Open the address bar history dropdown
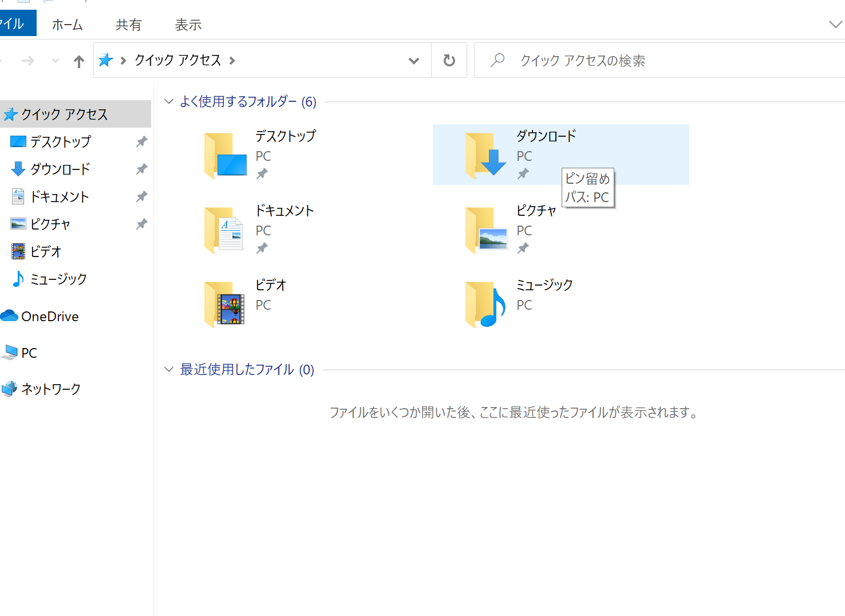The height and width of the screenshot is (616, 845). click(x=413, y=61)
